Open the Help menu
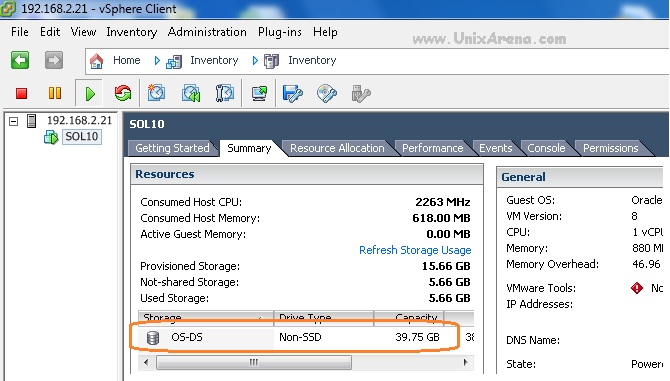670x381 pixels. click(325, 32)
